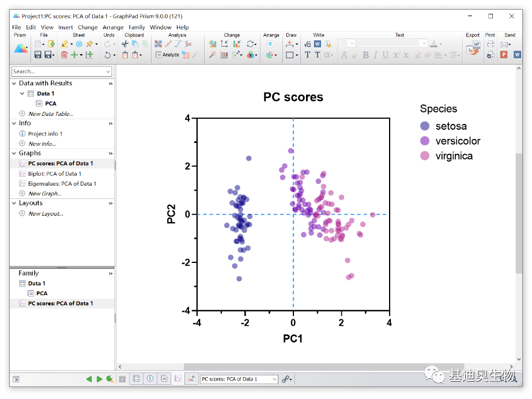Image resolution: width=532 pixels, height=399 pixels.
Task: Click the Export graph icon
Action: tap(472, 49)
